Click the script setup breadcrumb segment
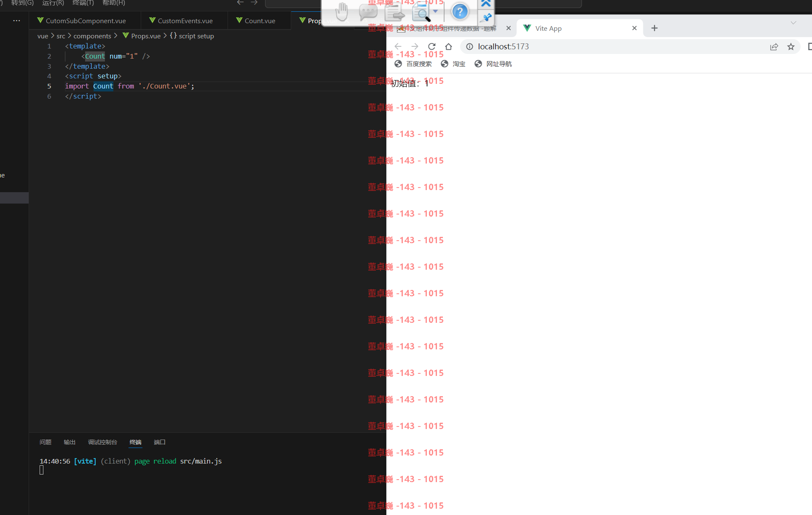 pyautogui.click(x=192, y=36)
